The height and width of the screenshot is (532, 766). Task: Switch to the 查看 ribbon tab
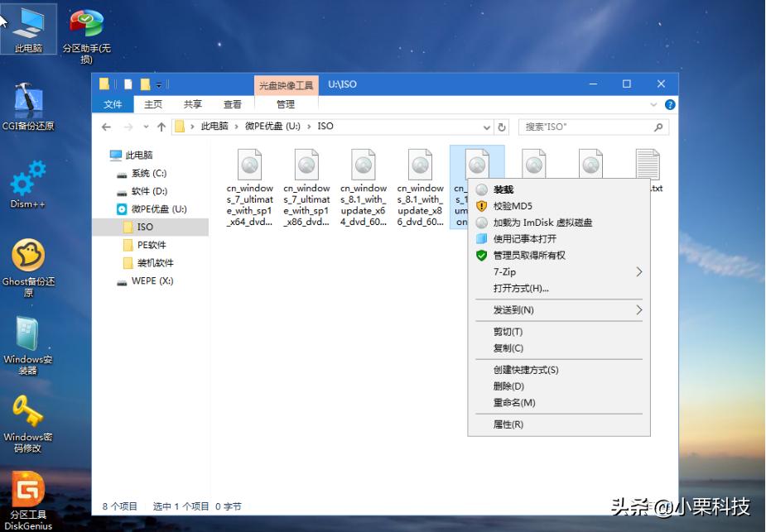click(233, 104)
